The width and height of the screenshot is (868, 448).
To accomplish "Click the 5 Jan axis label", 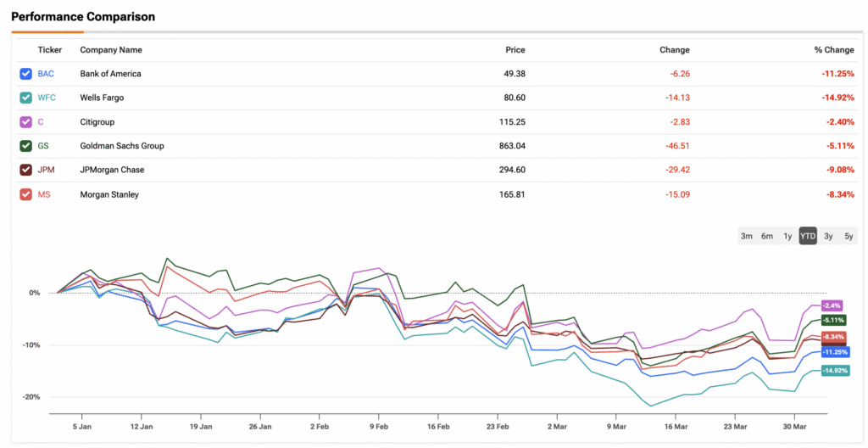I will [x=82, y=426].
